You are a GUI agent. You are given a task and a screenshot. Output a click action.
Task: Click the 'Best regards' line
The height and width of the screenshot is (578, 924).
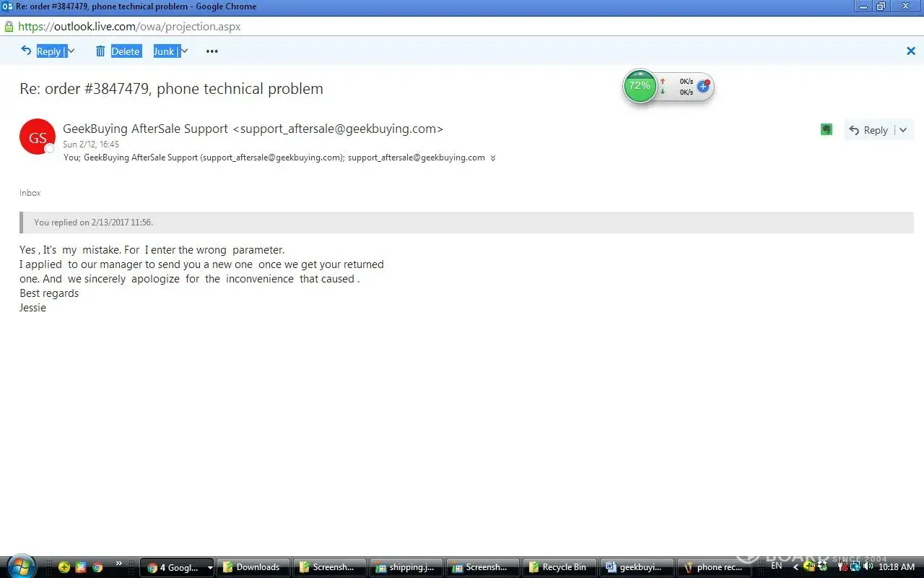point(49,293)
